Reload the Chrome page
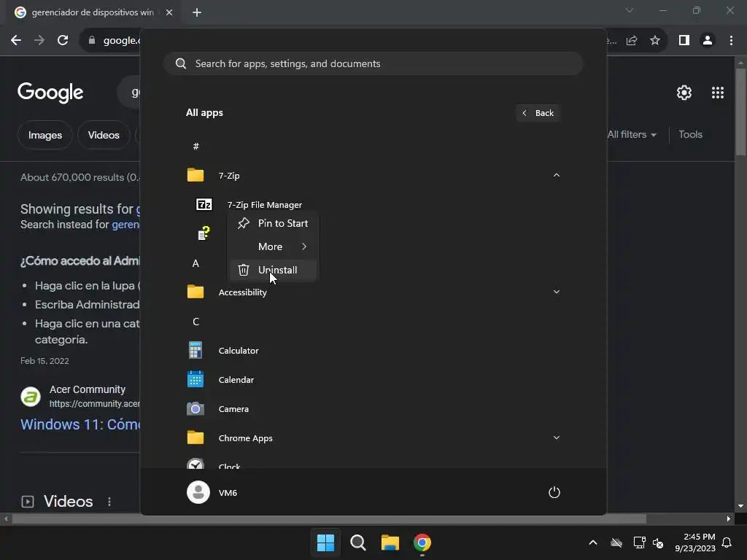Image resolution: width=747 pixels, height=560 pixels. click(63, 40)
